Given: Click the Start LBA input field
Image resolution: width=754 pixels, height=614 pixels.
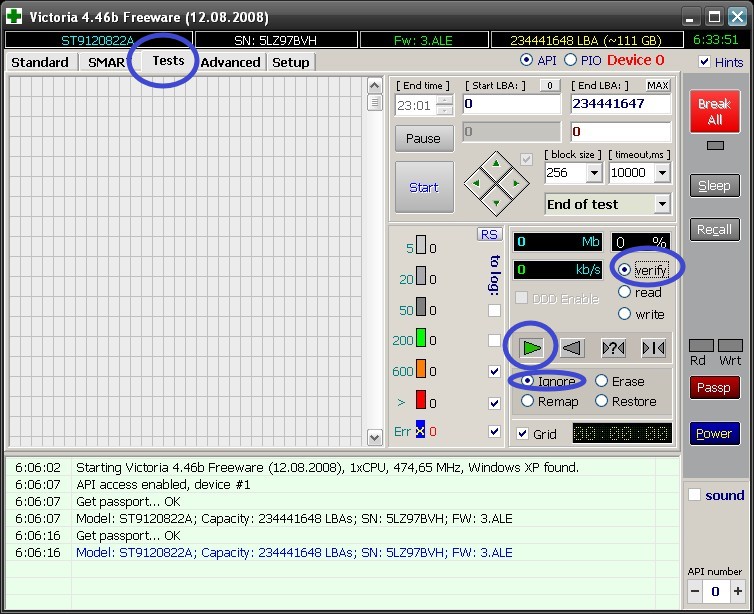Looking at the screenshot, I should 511,104.
